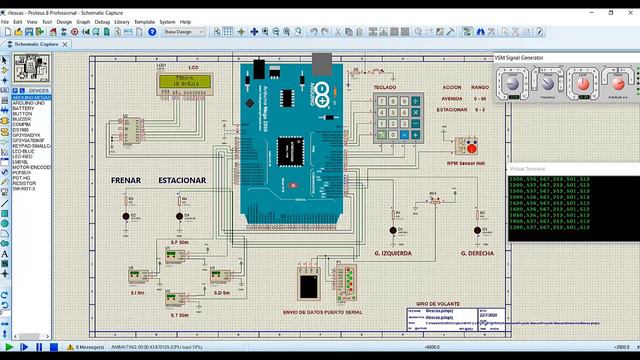The height and width of the screenshot is (360, 640).
Task: Open the 6 Message(s) warning log
Action: (85, 347)
